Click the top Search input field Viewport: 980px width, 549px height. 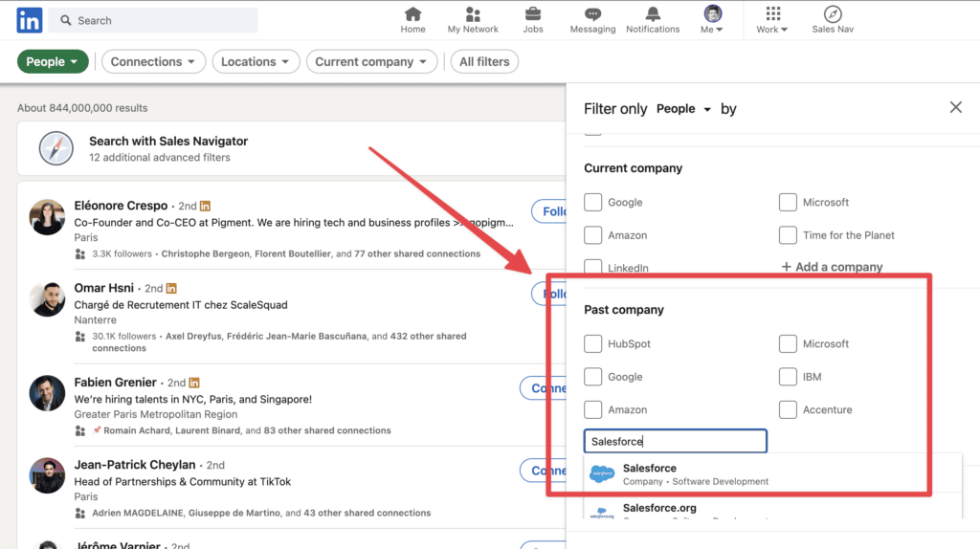(x=153, y=21)
